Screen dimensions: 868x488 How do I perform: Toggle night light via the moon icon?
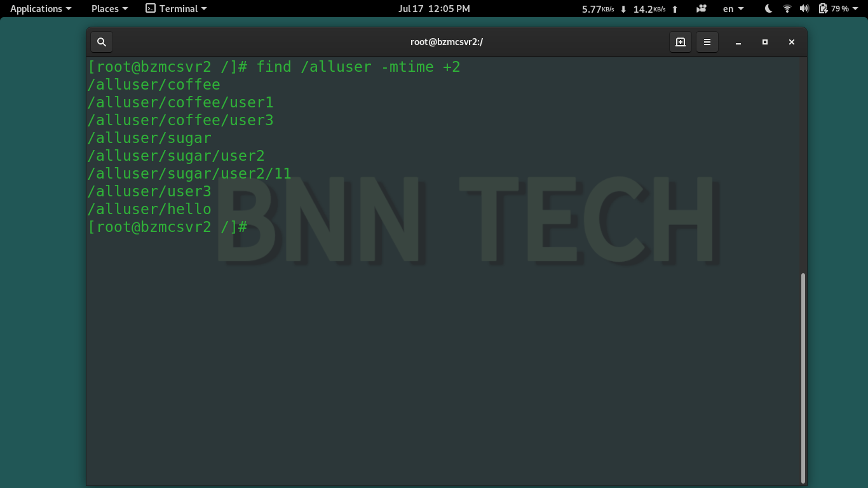(767, 9)
